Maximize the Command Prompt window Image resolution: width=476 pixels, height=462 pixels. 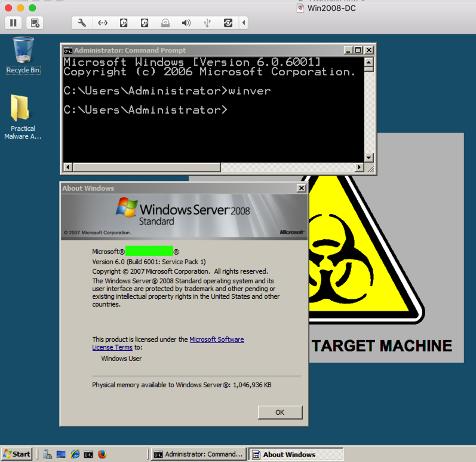point(358,50)
